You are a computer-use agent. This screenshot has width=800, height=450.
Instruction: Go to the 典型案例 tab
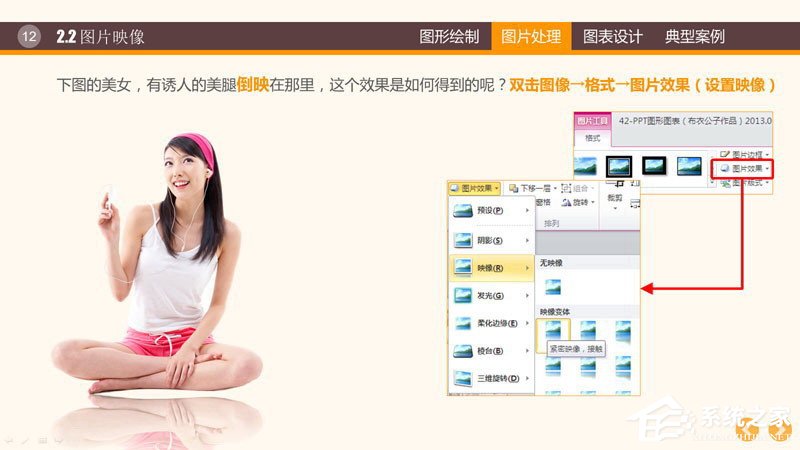pyautogui.click(x=695, y=37)
